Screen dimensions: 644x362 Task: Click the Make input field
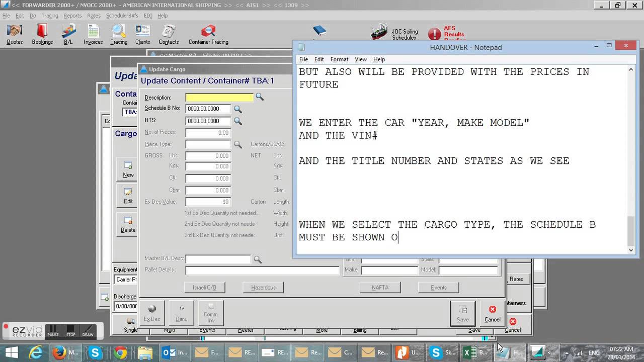pyautogui.click(x=389, y=270)
